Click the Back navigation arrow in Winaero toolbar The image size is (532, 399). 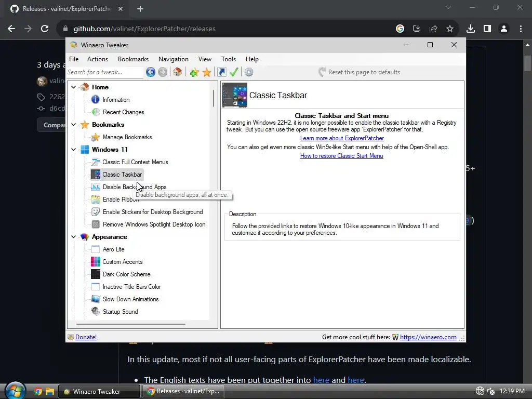pos(151,72)
